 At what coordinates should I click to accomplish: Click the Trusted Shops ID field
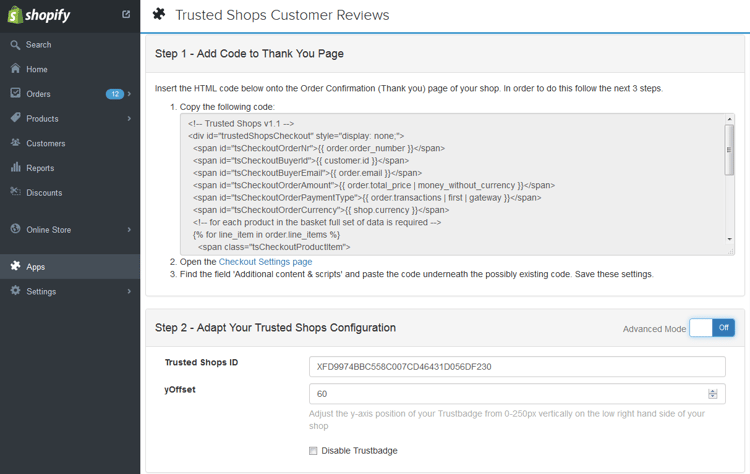click(x=517, y=366)
